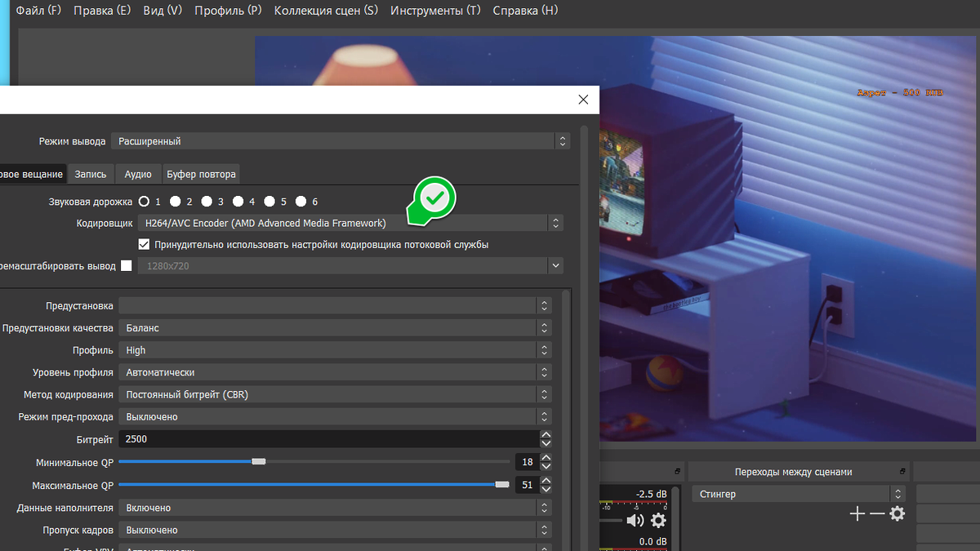Open the Режим пред-прохода dropdown

(x=335, y=416)
